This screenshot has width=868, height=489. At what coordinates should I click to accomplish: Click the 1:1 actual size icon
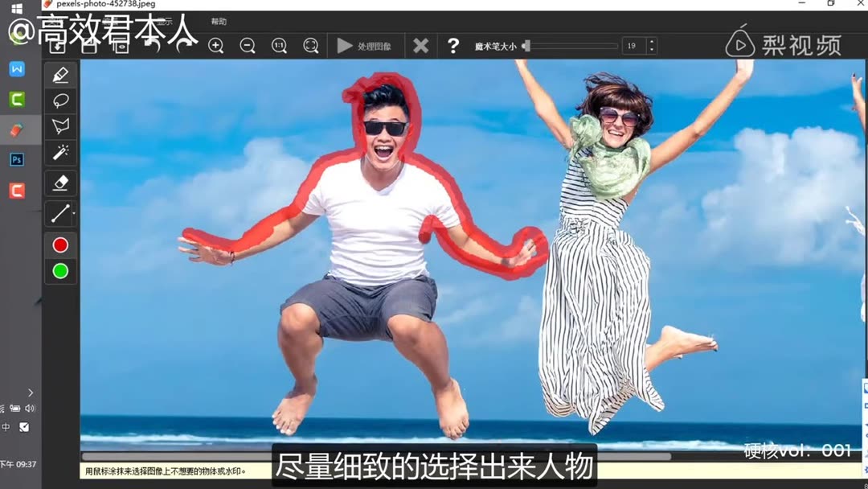278,46
